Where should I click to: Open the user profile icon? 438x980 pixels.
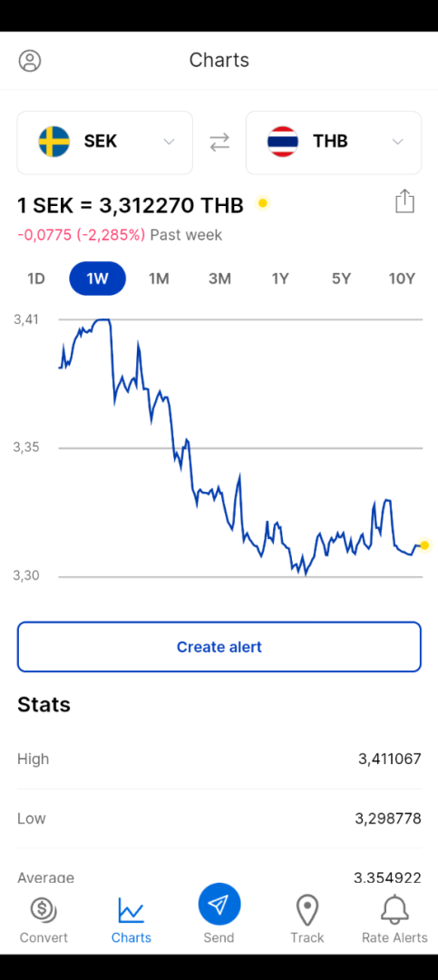[29, 61]
